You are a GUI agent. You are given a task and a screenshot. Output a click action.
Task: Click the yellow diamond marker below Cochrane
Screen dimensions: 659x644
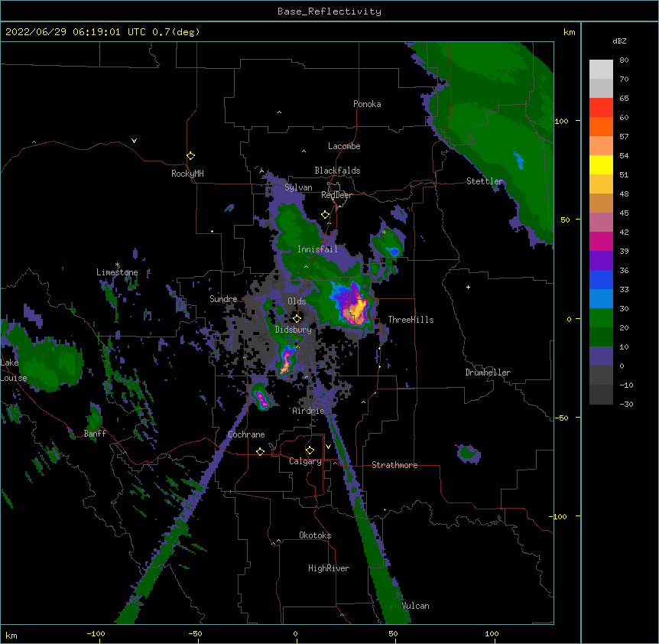point(260,451)
